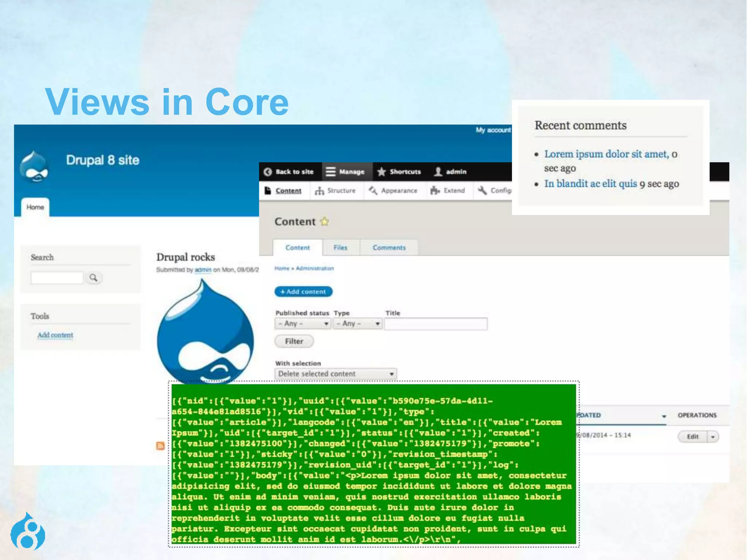Switch to the Files tab
747x560 pixels.
340,248
